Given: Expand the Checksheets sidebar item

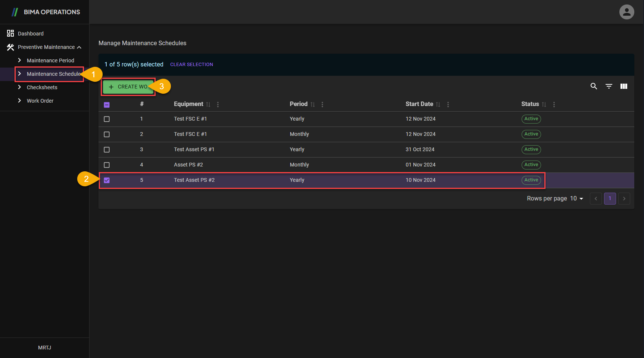Looking at the screenshot, I should click(42, 87).
